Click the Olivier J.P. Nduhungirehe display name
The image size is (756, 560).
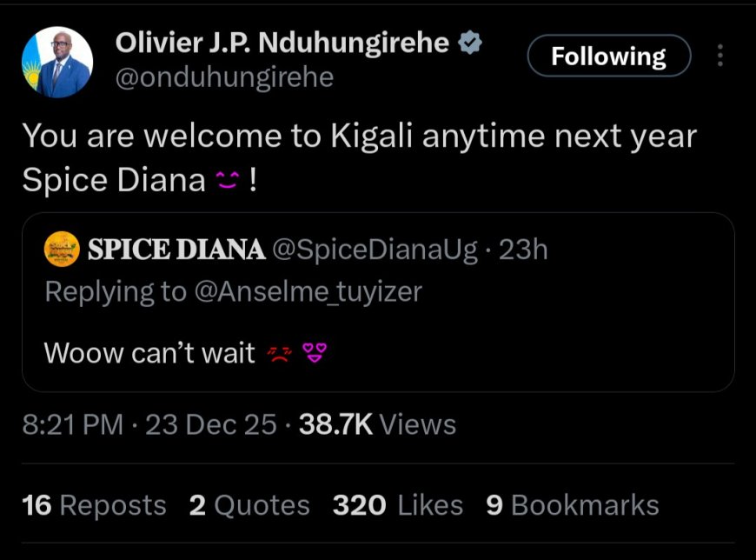[x=283, y=43]
